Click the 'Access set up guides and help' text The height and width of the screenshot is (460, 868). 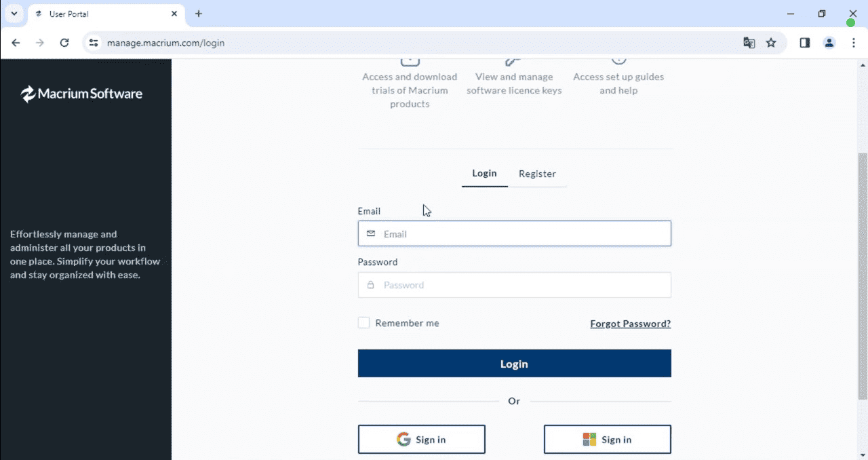618,83
